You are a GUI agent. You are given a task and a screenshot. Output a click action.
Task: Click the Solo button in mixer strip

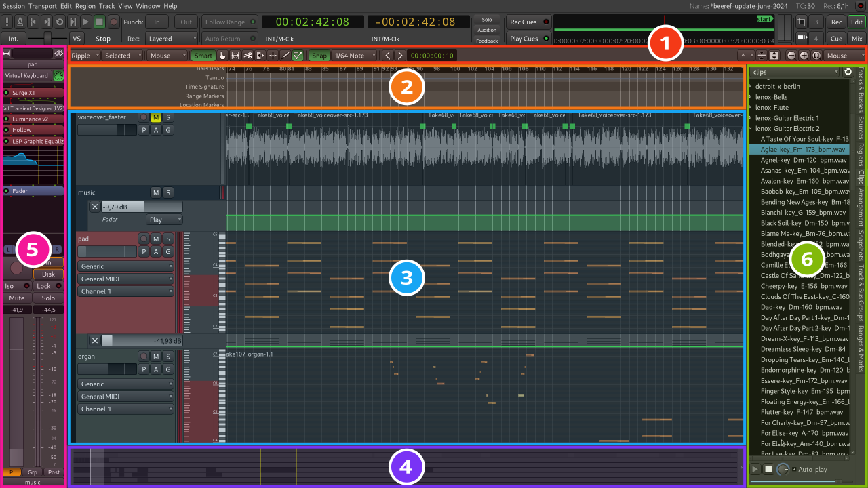click(48, 298)
